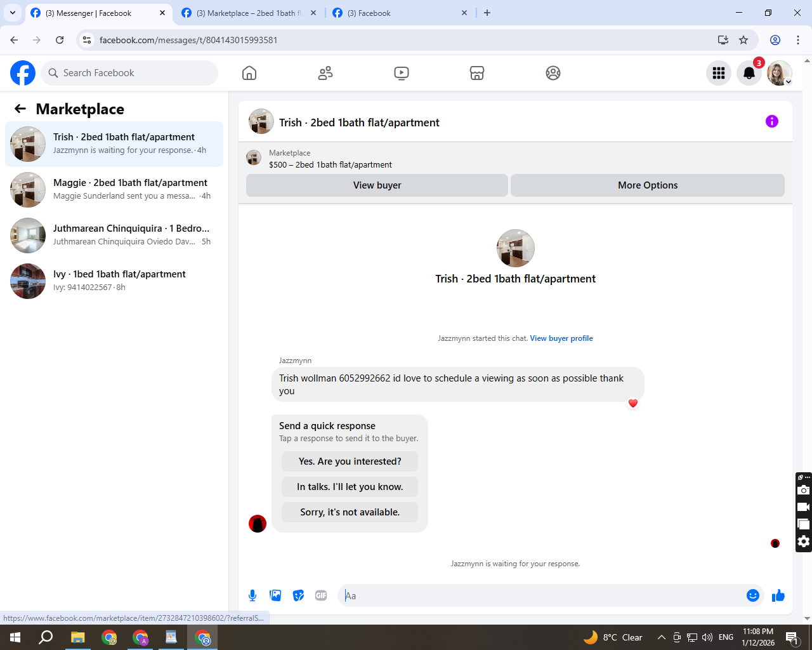Open Windows notification center icon
The image size is (812, 650).
792,637
